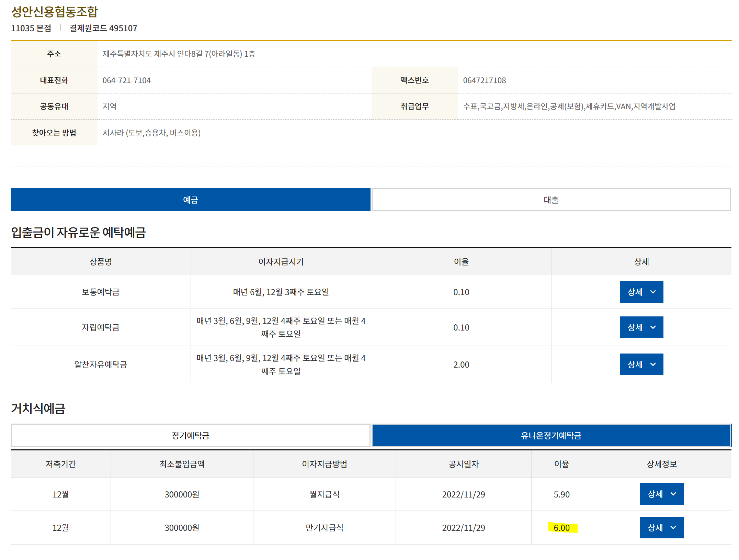
Task: Switch to the 대출 tab
Action: tap(551, 200)
